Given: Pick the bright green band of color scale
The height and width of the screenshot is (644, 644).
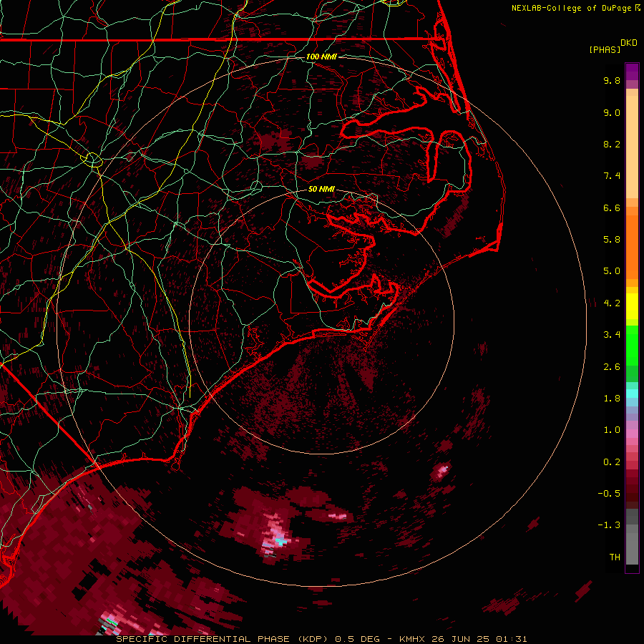Looking at the screenshot, I should click(632, 346).
